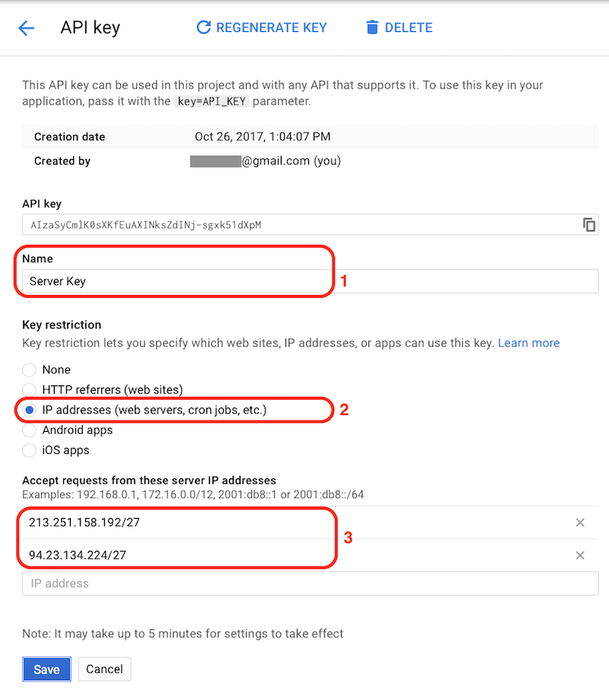Screen dimensions: 609x700
Task: Copy the API key to clipboard
Action: pyautogui.click(x=588, y=225)
